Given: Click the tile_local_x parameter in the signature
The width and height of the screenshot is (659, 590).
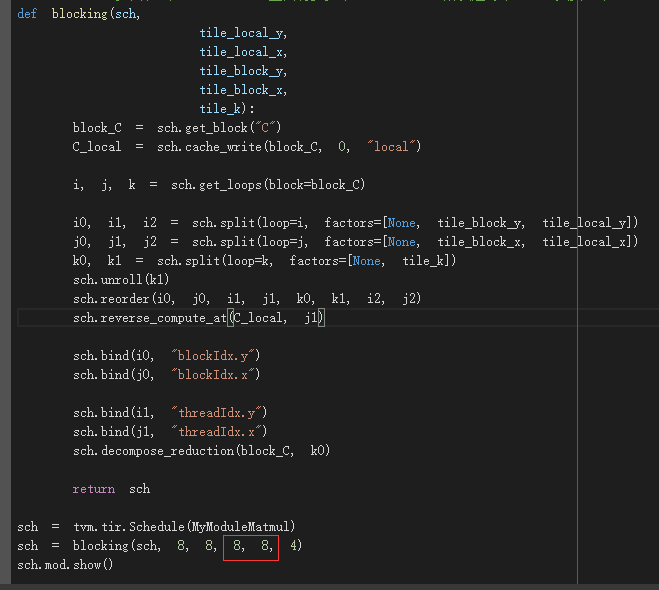Looking at the screenshot, I should [243, 52].
